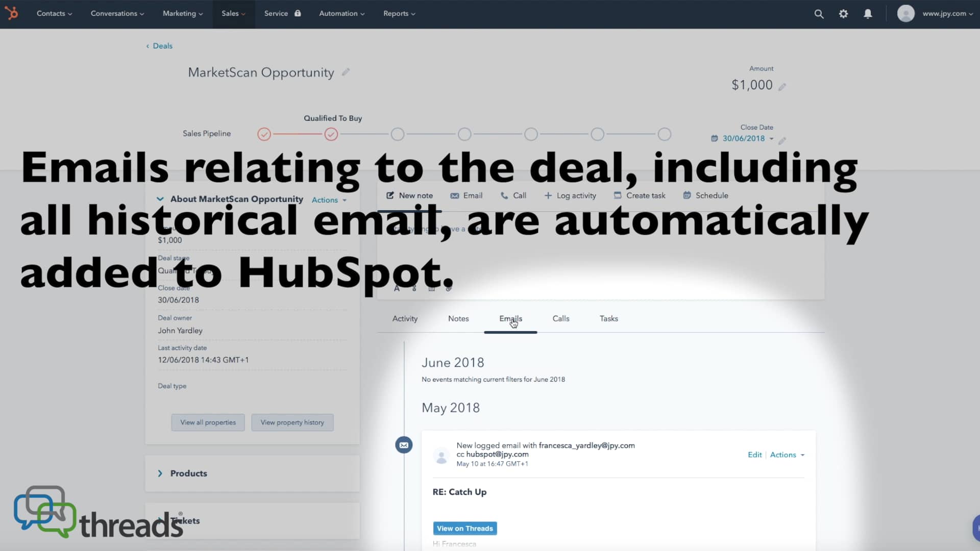Open the notifications bell icon

[868, 14]
